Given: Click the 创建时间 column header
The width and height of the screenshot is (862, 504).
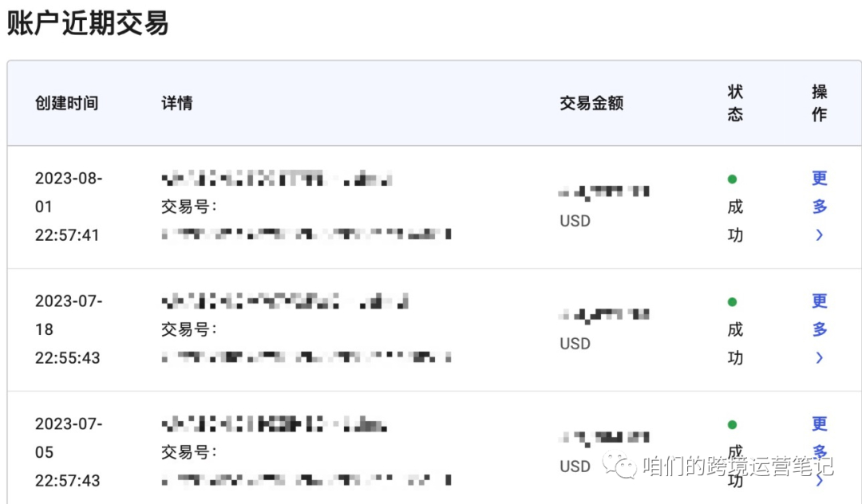Looking at the screenshot, I should pos(66,103).
